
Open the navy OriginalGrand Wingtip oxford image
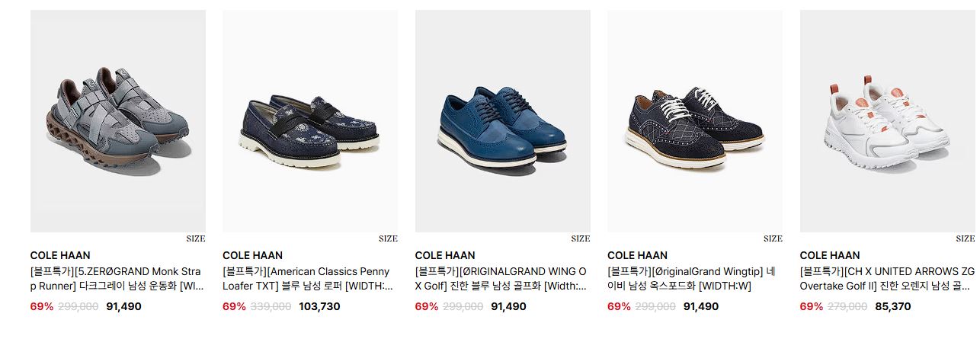[x=695, y=121]
